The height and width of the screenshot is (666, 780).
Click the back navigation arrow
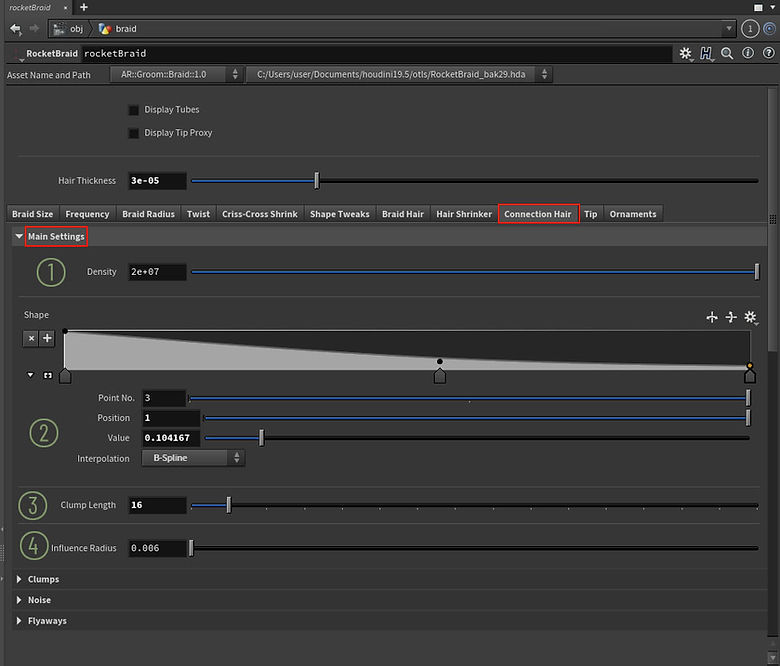pyautogui.click(x=15, y=29)
